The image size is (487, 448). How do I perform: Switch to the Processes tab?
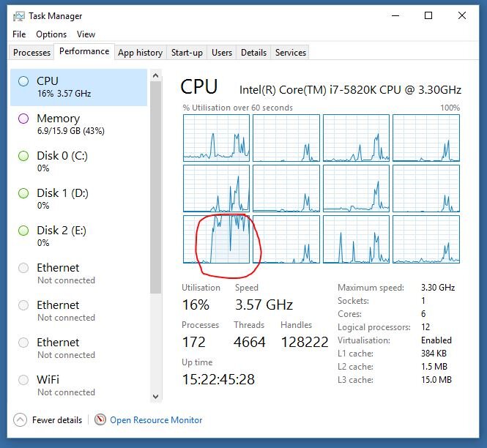31,53
